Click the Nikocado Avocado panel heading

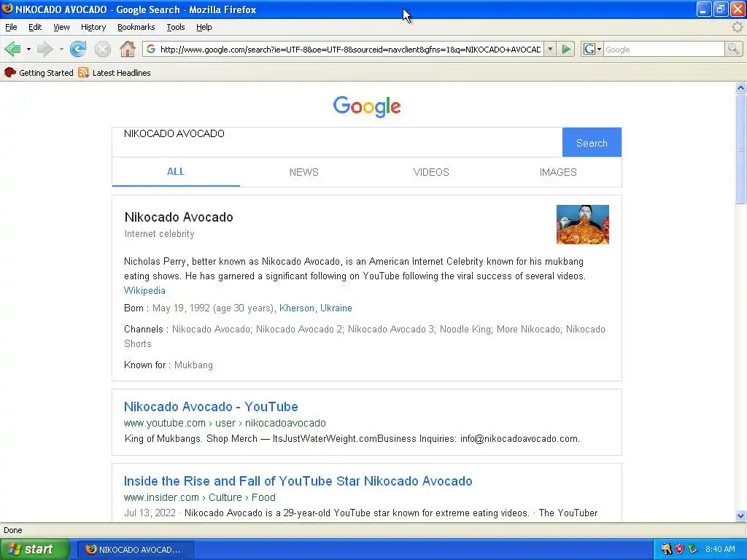click(x=179, y=217)
